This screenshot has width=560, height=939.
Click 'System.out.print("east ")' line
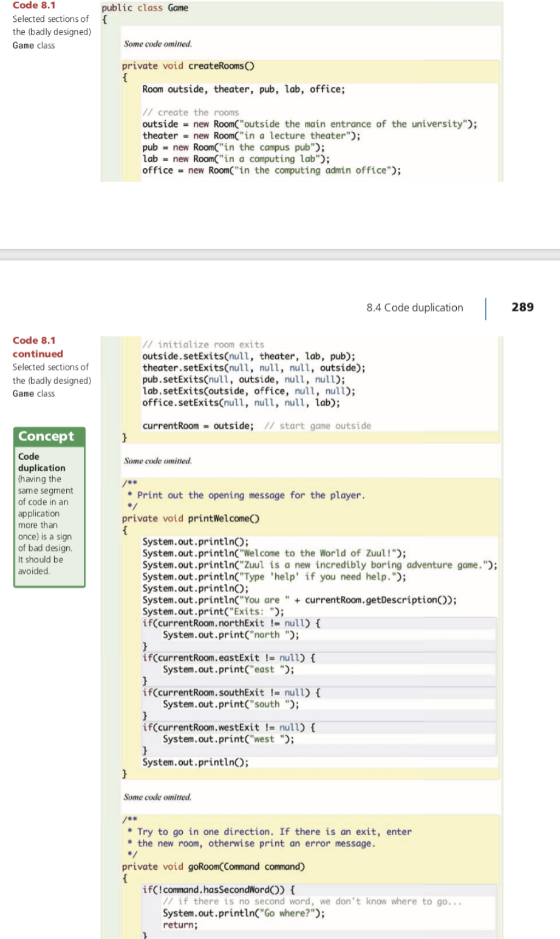pyautogui.click(x=228, y=669)
